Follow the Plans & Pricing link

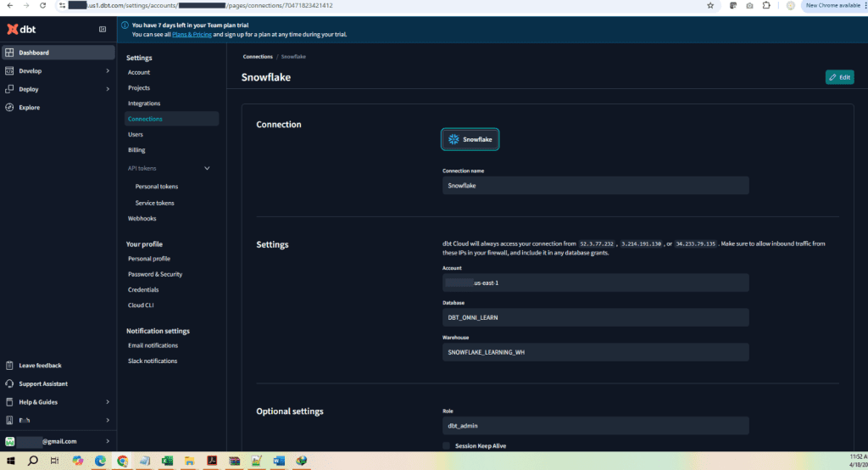click(x=192, y=35)
